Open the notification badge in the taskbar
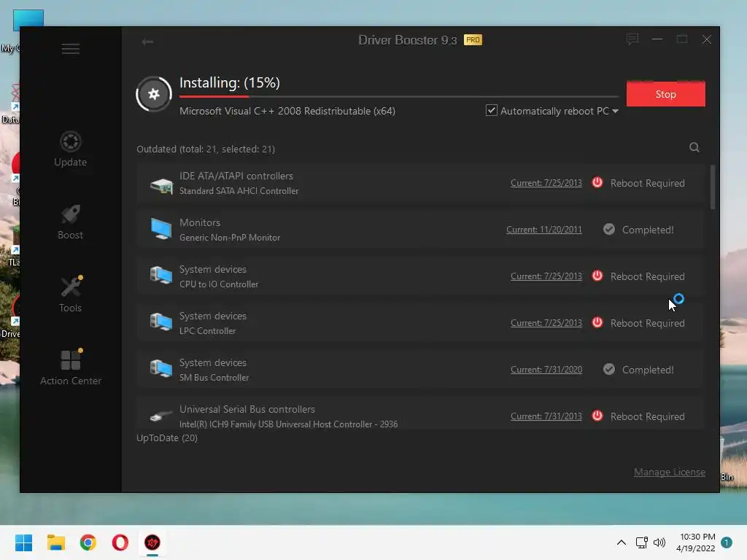The image size is (747, 560). [x=726, y=542]
